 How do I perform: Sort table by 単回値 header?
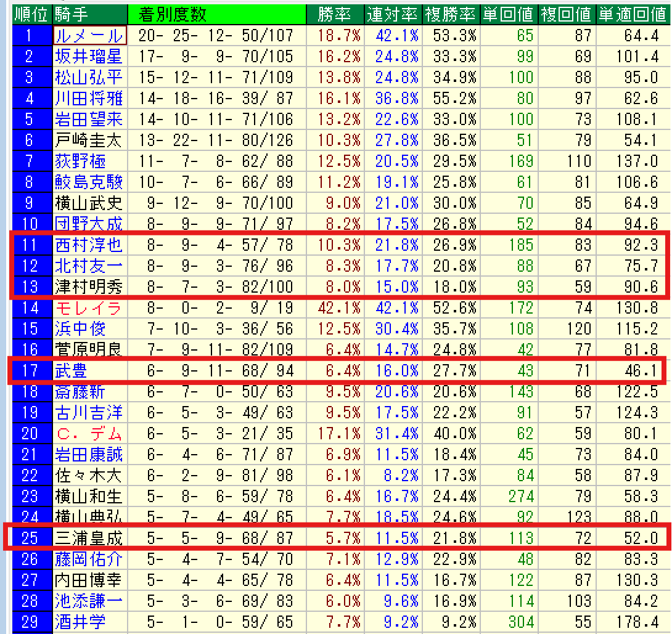[509, 14]
